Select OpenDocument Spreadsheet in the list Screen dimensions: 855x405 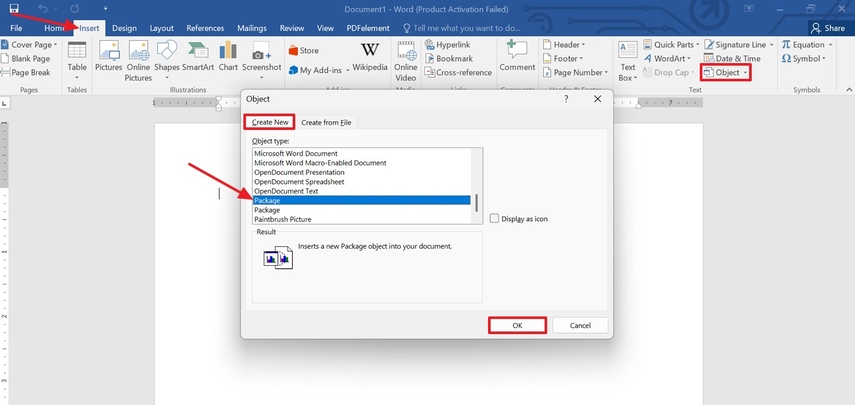tap(362, 182)
